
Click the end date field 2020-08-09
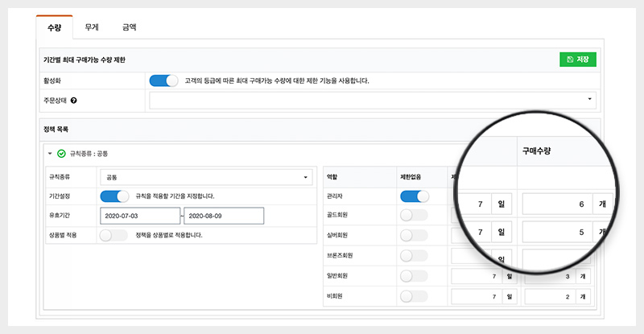pos(224,216)
